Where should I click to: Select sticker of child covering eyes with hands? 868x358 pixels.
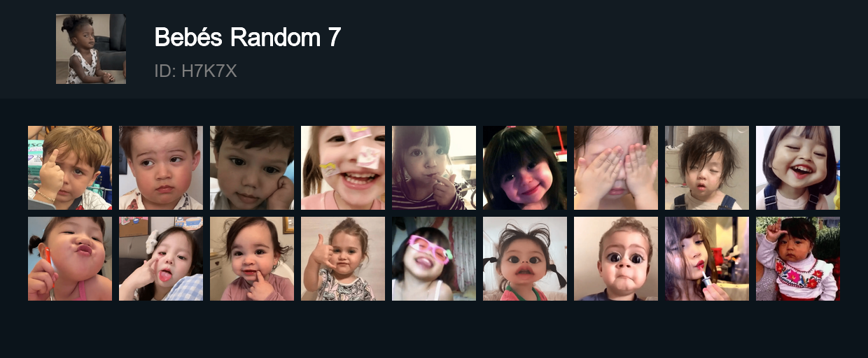(616, 168)
